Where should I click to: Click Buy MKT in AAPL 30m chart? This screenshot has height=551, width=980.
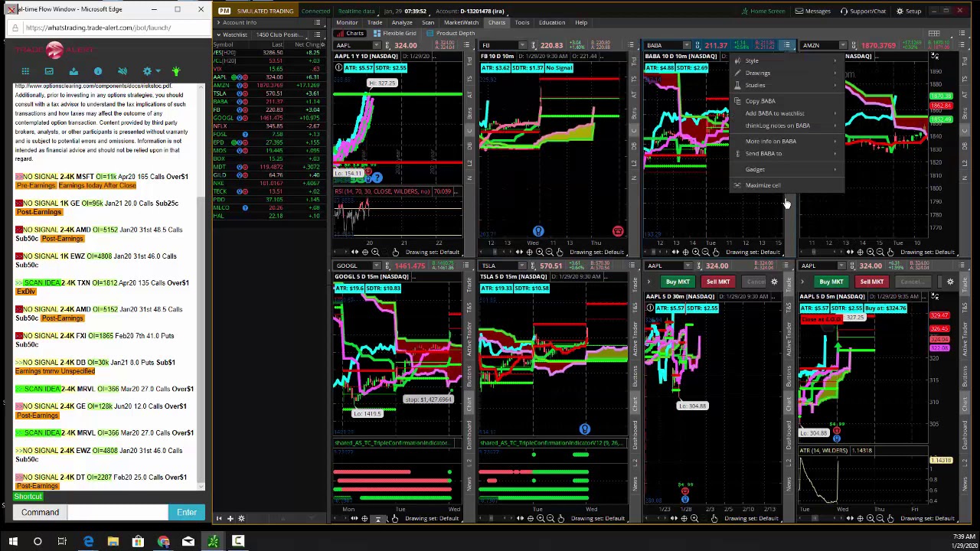click(x=678, y=282)
